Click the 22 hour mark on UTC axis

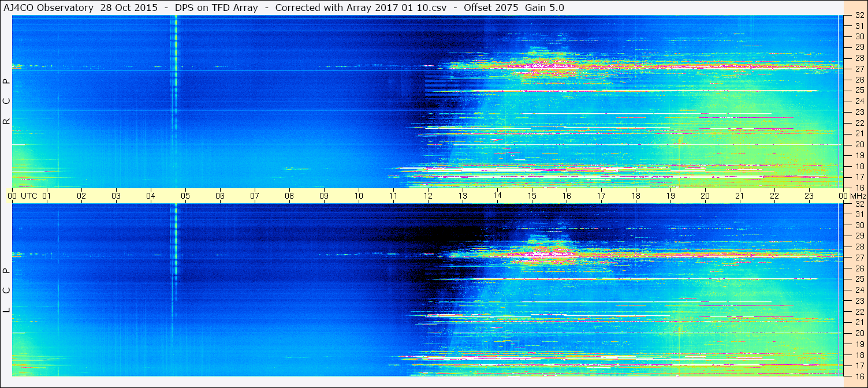tap(774, 196)
